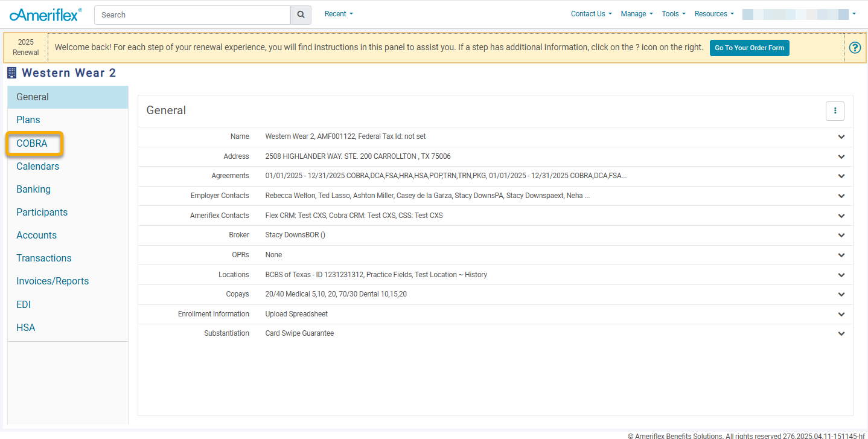Expand the Ameriflex Contacts row chevron
Screen dimensions: 868x439
(x=841, y=216)
